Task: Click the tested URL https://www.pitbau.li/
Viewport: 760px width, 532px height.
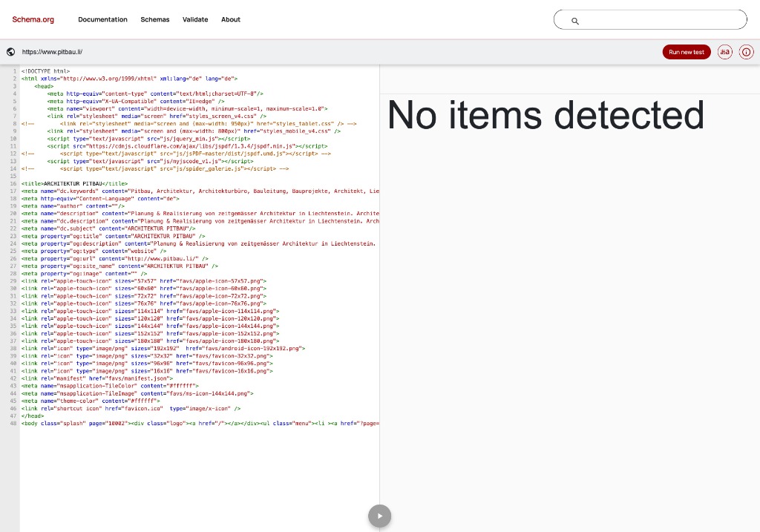Action: (x=53, y=52)
